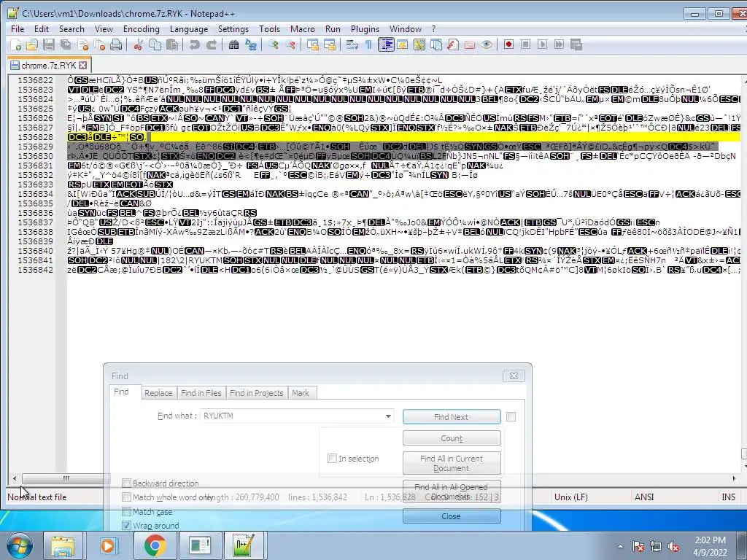Enable the Backward direction checkbox
747x560 pixels.
[x=126, y=483]
